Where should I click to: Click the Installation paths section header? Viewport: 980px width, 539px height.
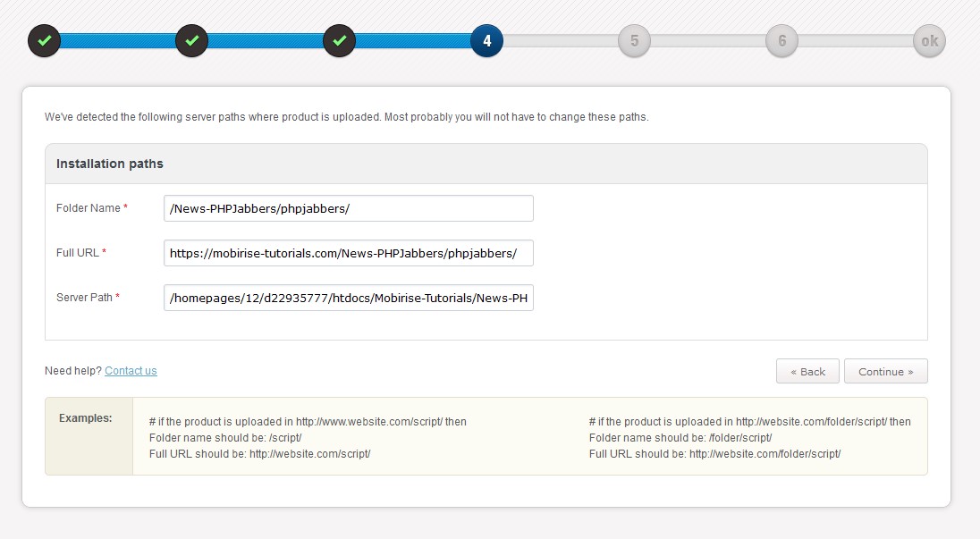pyautogui.click(x=110, y=164)
